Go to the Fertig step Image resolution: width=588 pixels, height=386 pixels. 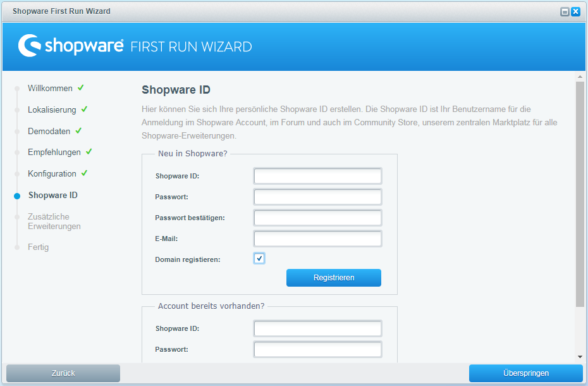tap(38, 247)
